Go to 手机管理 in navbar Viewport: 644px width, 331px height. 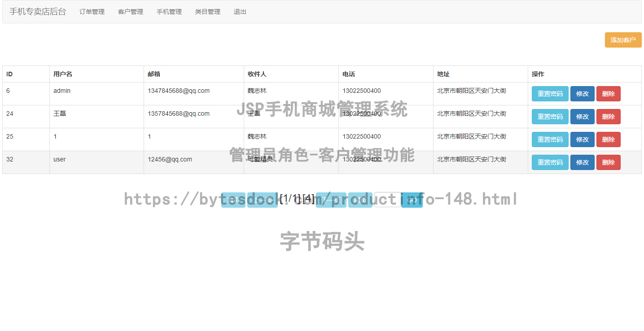click(169, 12)
